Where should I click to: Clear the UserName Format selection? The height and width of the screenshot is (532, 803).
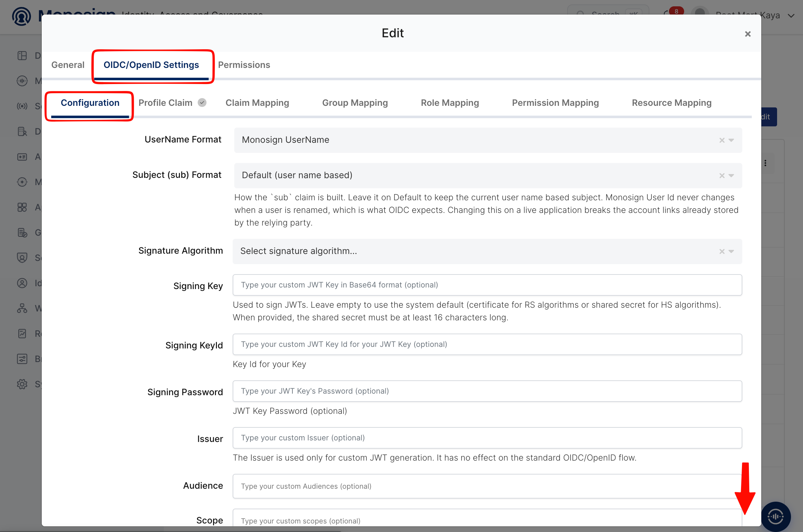click(x=721, y=140)
